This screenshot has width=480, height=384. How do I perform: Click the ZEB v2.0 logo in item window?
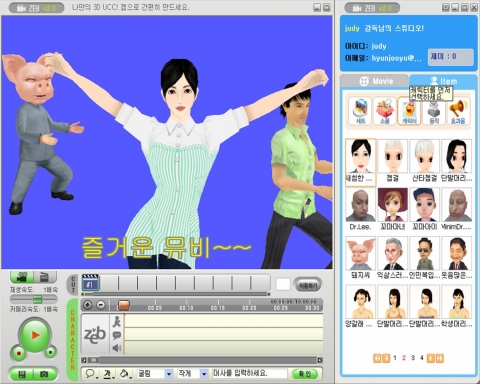[x=372, y=8]
